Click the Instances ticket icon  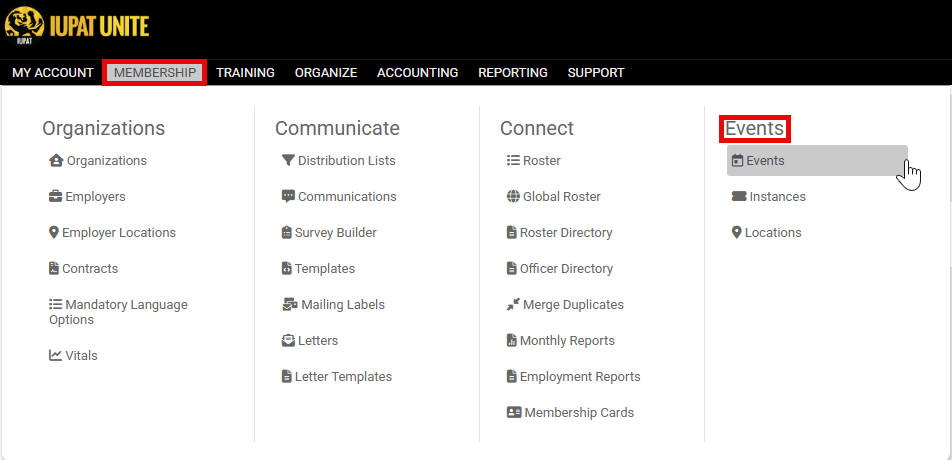click(x=739, y=197)
